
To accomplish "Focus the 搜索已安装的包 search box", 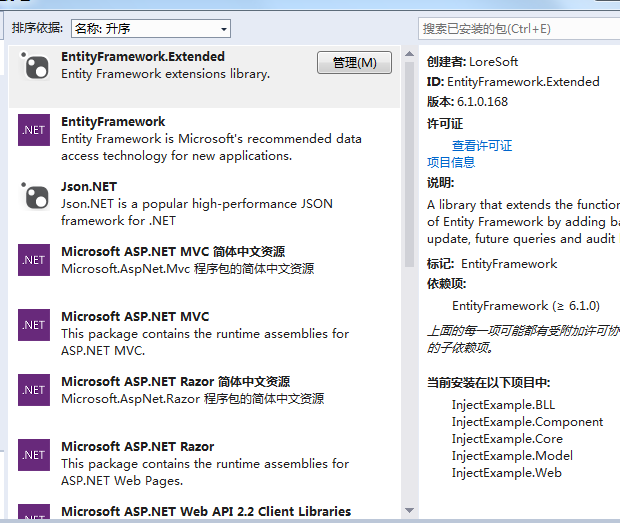I will click(519, 28).
